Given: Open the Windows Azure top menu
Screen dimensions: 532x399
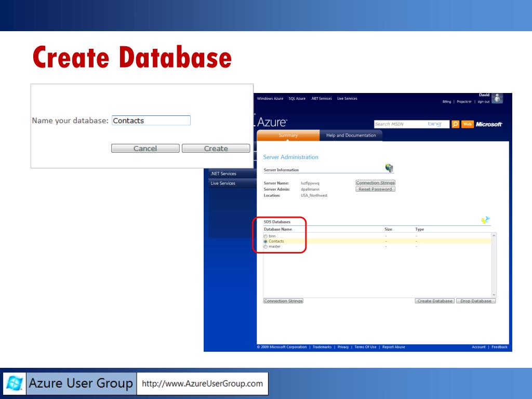Looking at the screenshot, I should pos(270,99).
